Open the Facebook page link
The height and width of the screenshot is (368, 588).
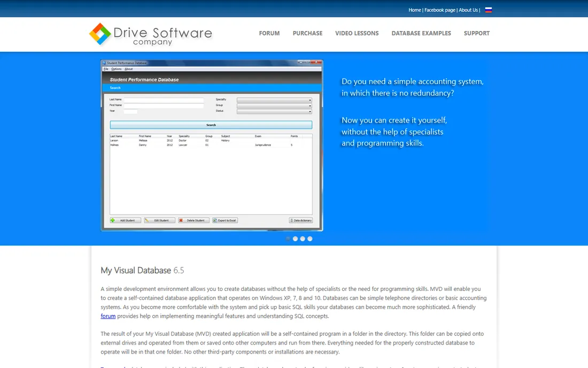click(439, 10)
